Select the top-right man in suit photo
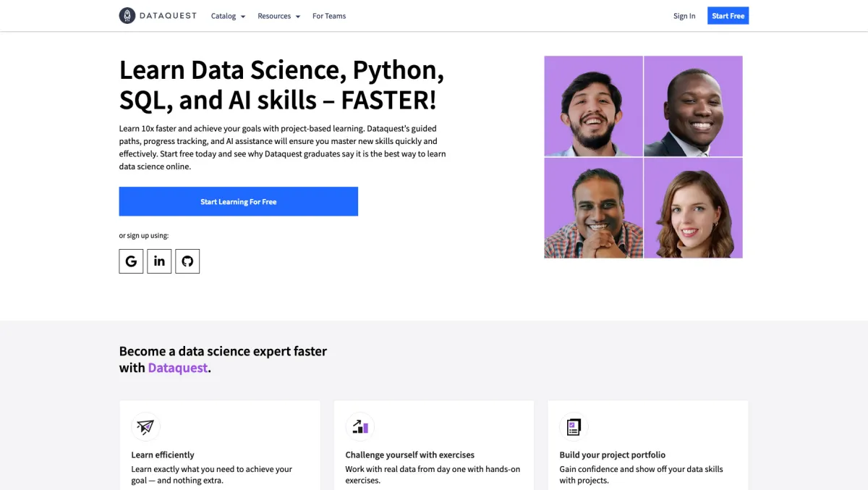The width and height of the screenshot is (868, 490). (693, 106)
